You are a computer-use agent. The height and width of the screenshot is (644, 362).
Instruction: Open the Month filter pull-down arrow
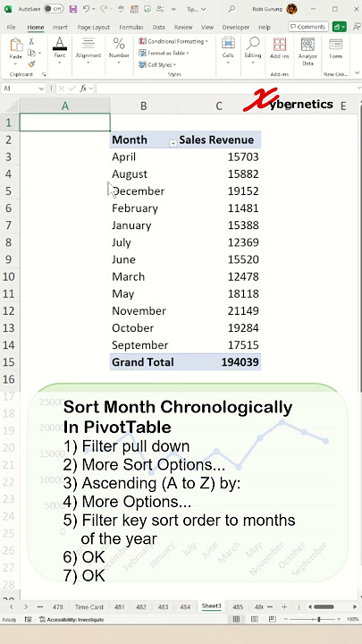tap(173, 143)
